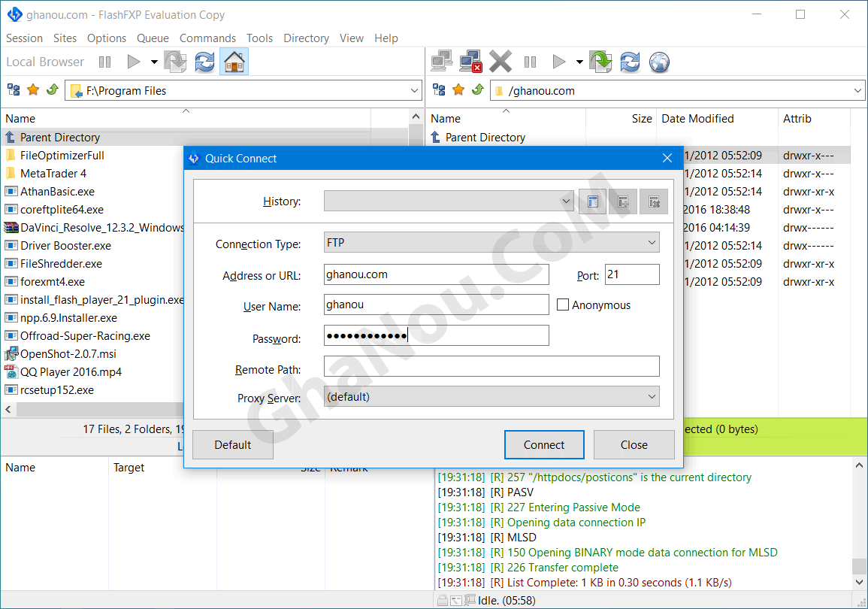Screen dimensions: 868x609
Task: Click the Connect button
Action: (x=544, y=444)
